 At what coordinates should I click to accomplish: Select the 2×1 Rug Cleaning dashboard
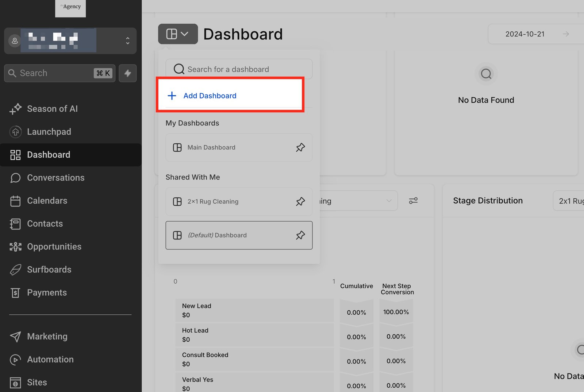point(213,202)
